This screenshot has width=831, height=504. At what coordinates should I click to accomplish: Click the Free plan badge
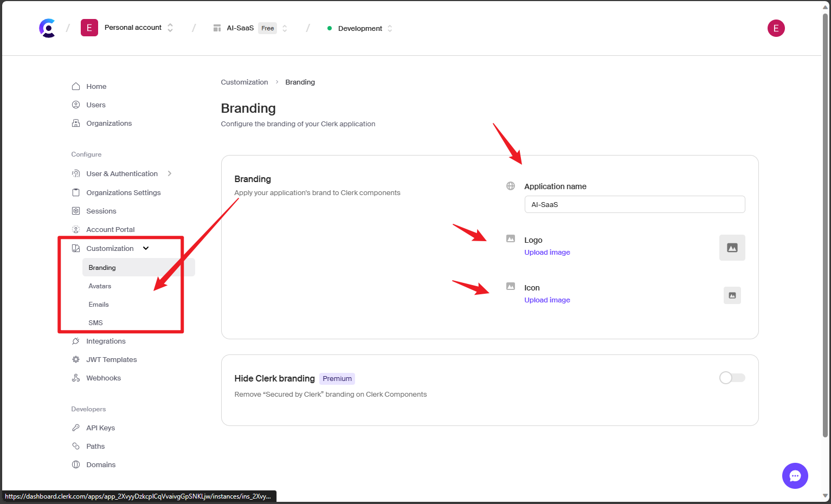point(267,28)
